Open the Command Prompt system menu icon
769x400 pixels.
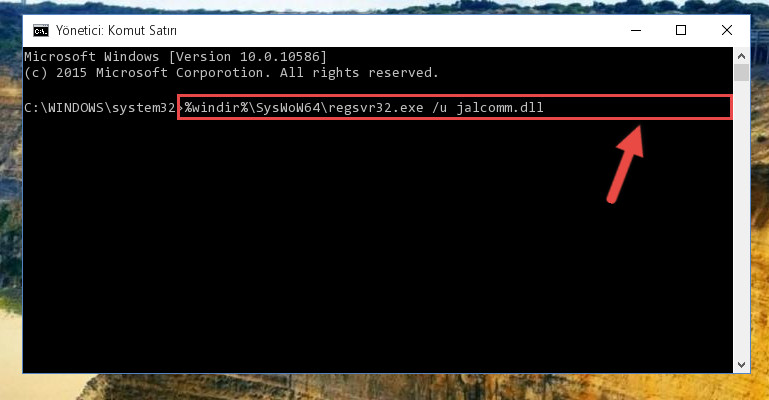41,31
